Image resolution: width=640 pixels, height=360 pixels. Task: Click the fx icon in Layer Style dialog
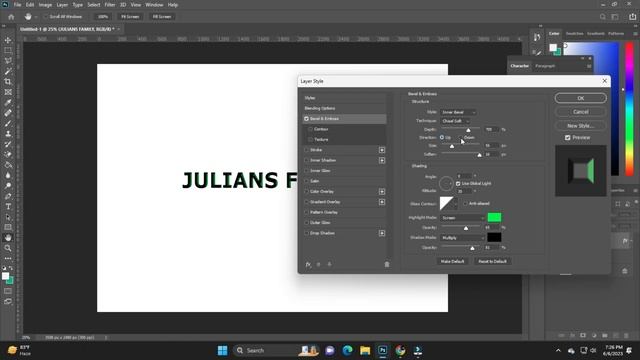308,264
